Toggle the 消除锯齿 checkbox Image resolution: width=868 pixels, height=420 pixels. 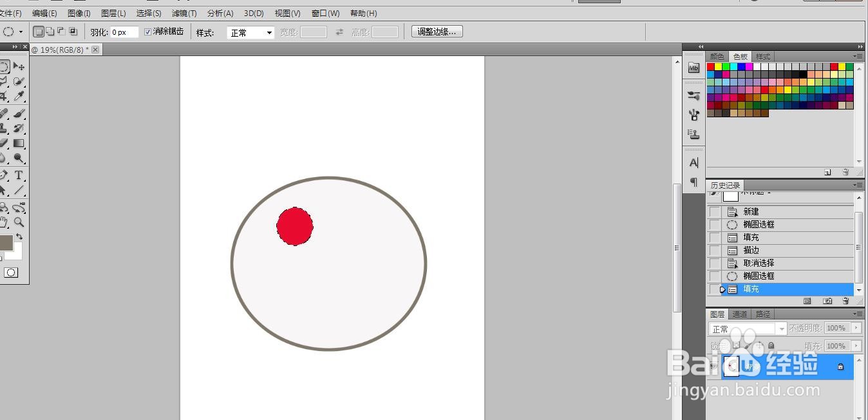click(148, 32)
